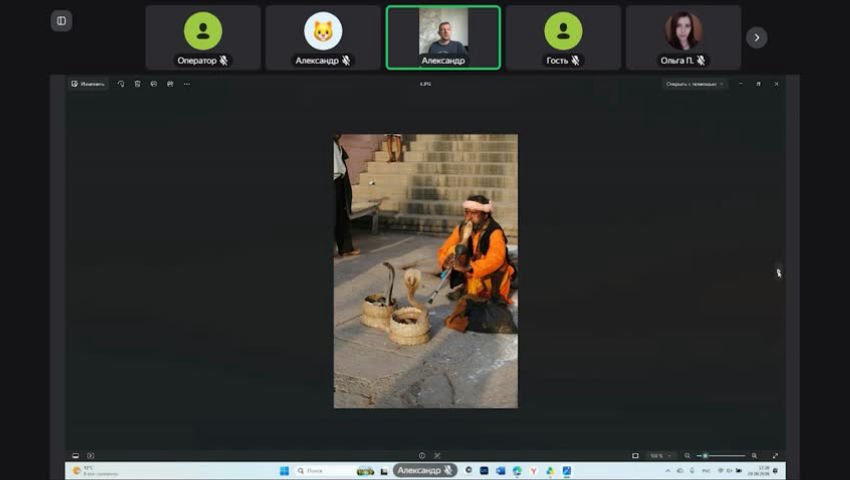Click the Изменить edit button in photo viewer
Screen dimensions: 850x480
(88, 84)
